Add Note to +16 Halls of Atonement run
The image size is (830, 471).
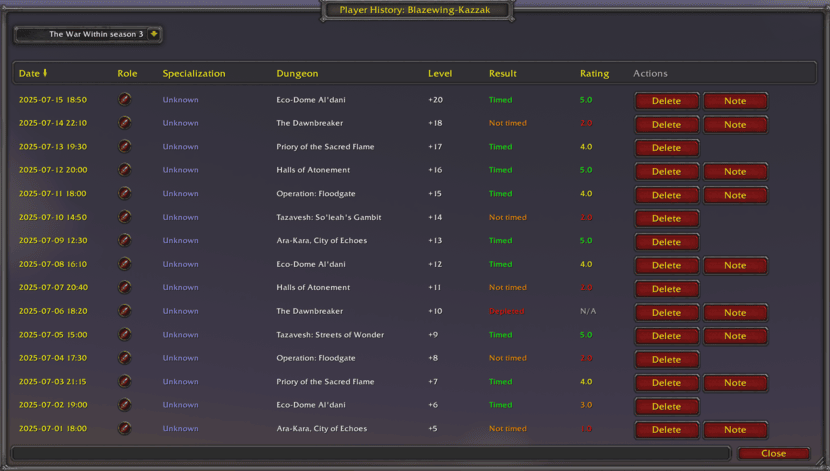click(x=735, y=171)
